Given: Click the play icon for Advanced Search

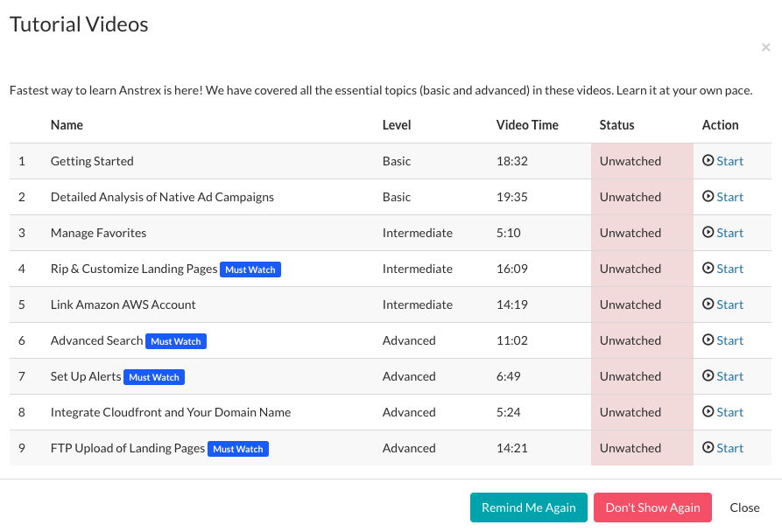Looking at the screenshot, I should pyautogui.click(x=708, y=340).
